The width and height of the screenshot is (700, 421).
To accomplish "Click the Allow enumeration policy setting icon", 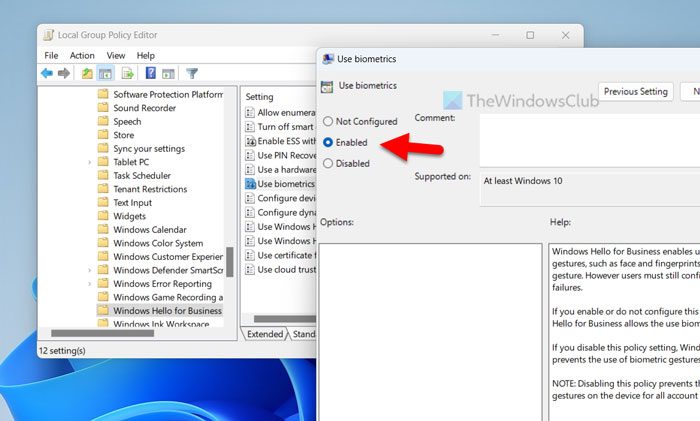I will pyautogui.click(x=250, y=113).
